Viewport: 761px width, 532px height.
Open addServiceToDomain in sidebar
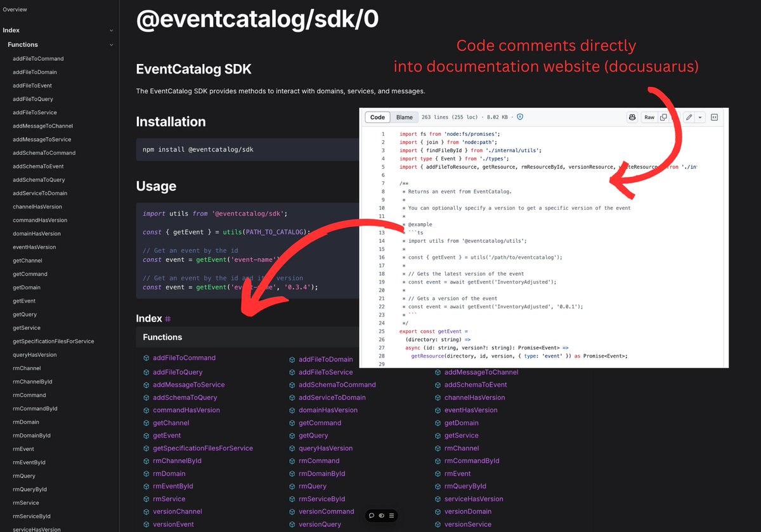(x=40, y=193)
